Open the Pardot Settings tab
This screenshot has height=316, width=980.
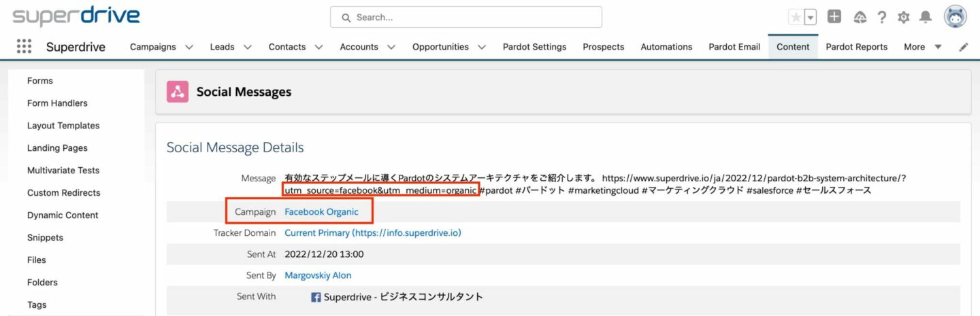tap(534, 47)
